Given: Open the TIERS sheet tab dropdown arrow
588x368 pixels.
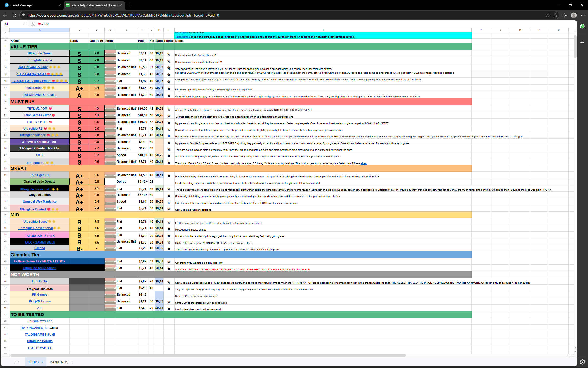Looking at the screenshot, I should coord(42,362).
